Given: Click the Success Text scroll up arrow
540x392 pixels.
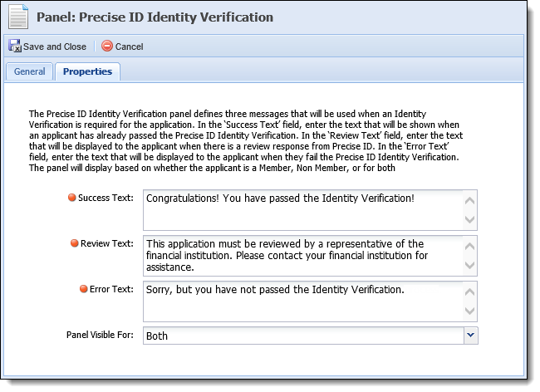Looking at the screenshot, I should pos(469,201).
